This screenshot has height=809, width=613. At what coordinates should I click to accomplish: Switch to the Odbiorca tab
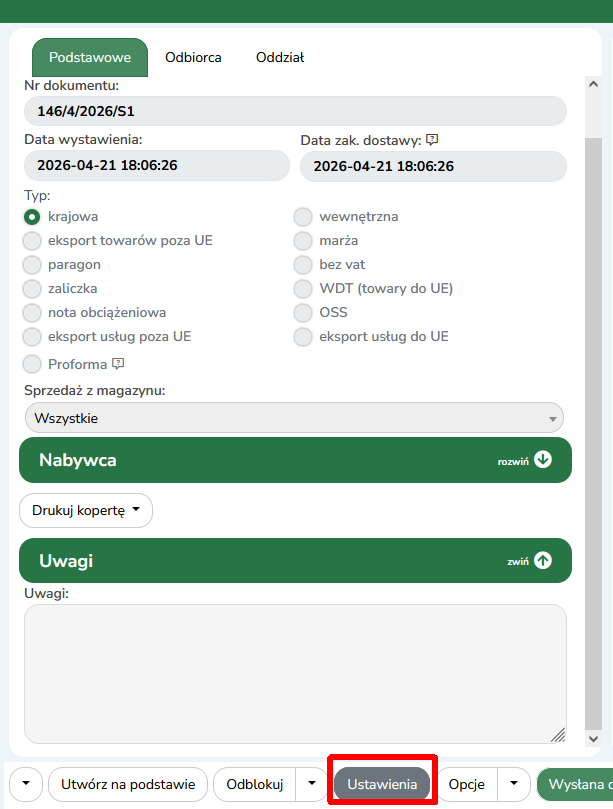pyautogui.click(x=193, y=58)
